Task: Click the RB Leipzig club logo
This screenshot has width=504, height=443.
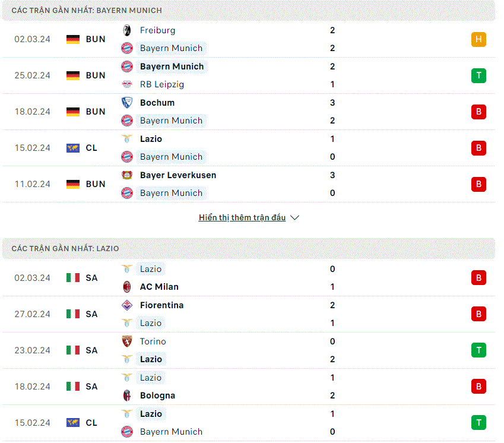Action: pyautogui.click(x=127, y=84)
